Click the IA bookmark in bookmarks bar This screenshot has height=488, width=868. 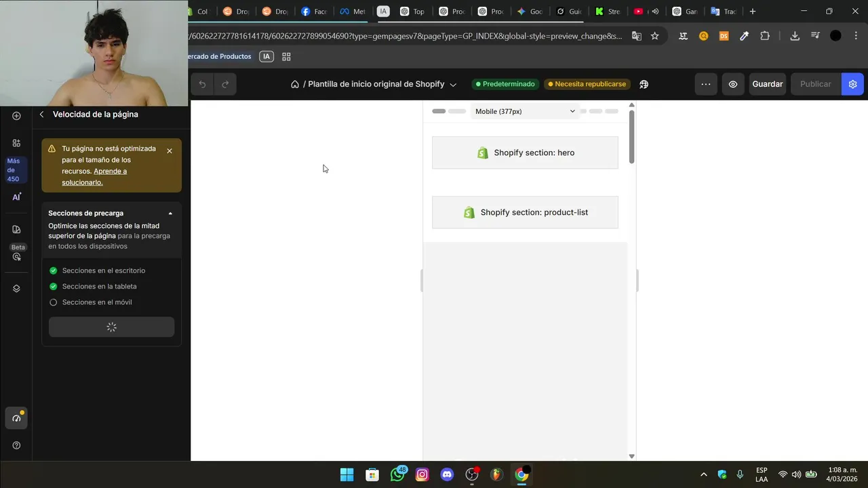click(267, 57)
